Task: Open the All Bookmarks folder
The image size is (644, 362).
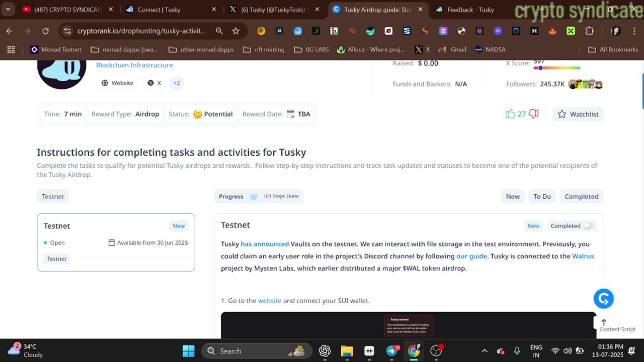Action: point(613,49)
